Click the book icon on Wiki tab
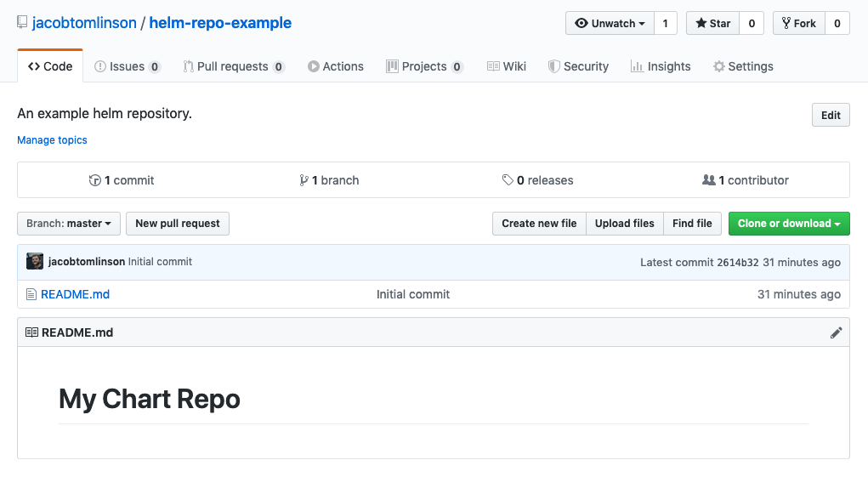The image size is (868, 477). tap(493, 66)
